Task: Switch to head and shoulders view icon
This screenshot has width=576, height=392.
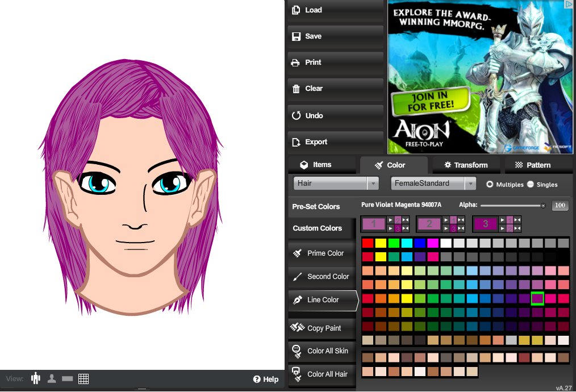Action: [52, 378]
